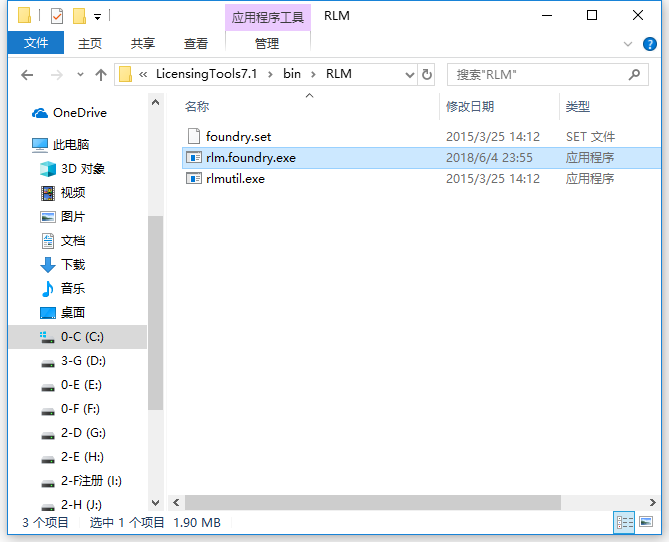Click the foundry.set blank file icon
This screenshot has height=542, width=669.
194,136
